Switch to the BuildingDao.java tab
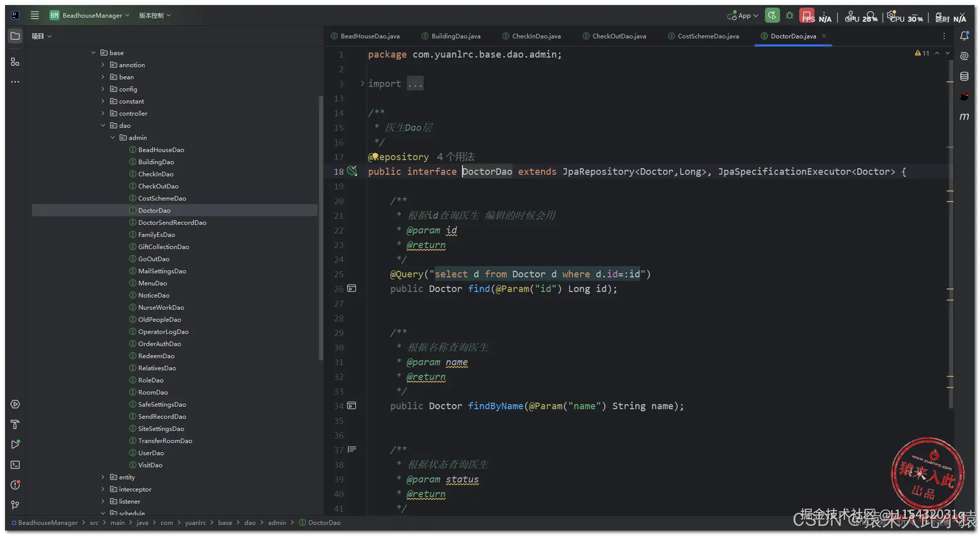This screenshot has height=536, width=980. coord(451,36)
